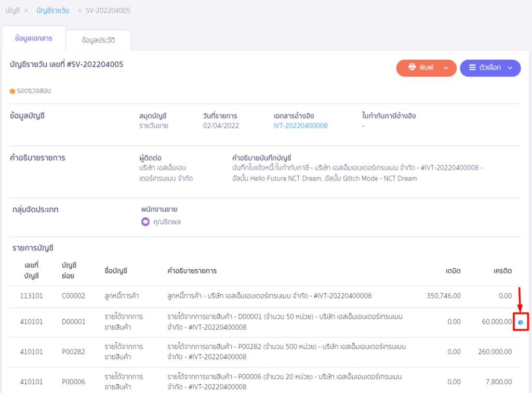Click the เครดิต column header

point(502,271)
